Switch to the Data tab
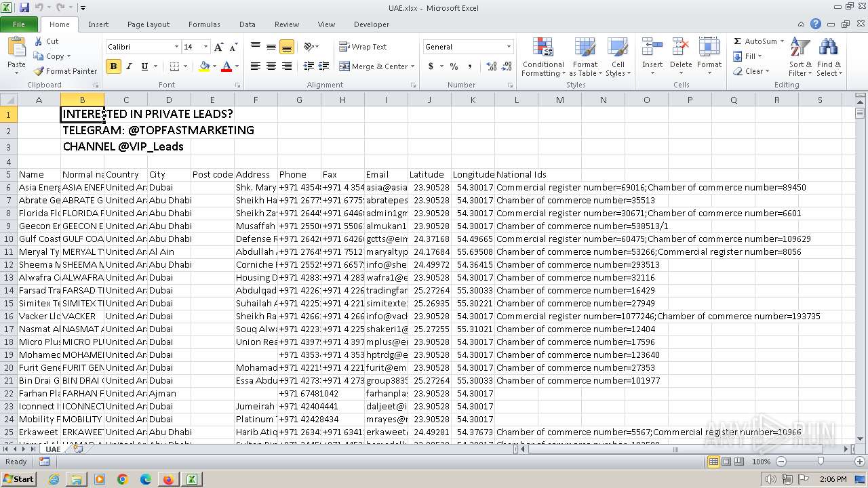This screenshot has height=488, width=868. tap(248, 24)
